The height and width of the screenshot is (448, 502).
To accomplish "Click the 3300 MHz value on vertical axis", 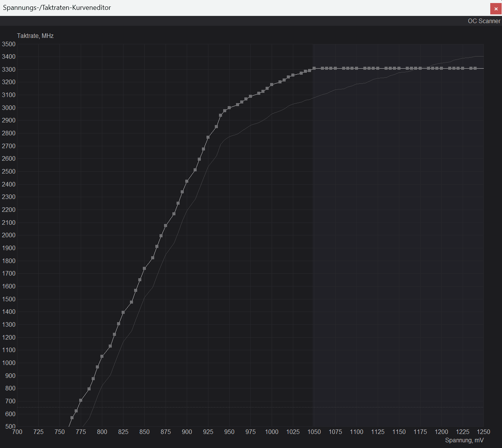I will (x=8, y=69).
